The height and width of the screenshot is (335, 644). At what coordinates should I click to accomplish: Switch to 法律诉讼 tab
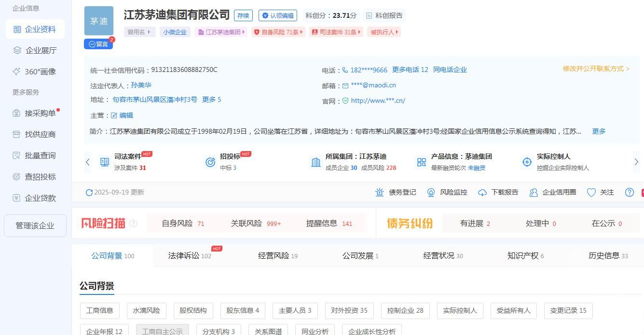(190, 256)
